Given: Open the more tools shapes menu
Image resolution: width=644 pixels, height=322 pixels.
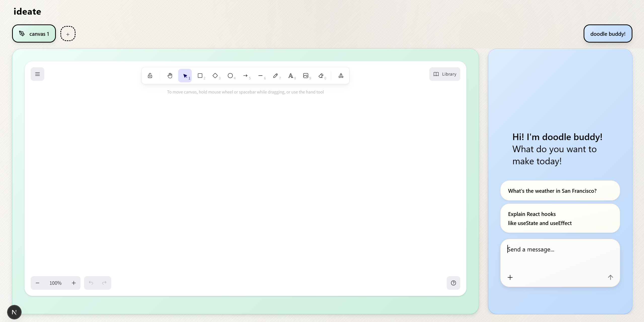Looking at the screenshot, I should pyautogui.click(x=341, y=76).
